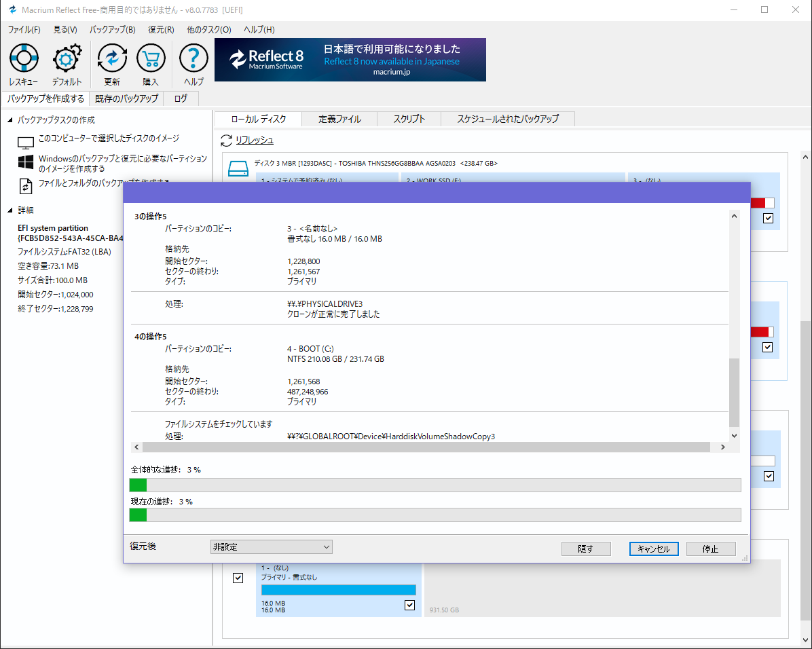This screenshot has height=649, width=812.
Task: Collapse the 詳細 section in sidebar
Action: click(10, 210)
